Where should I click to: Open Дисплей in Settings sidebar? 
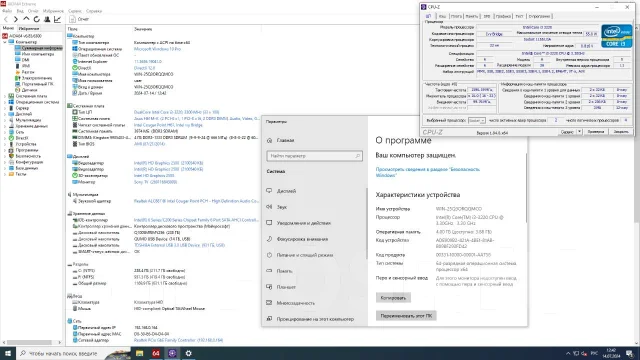(286, 191)
